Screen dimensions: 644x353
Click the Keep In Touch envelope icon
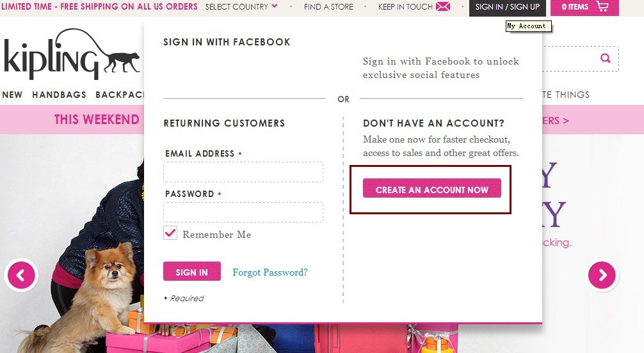pyautogui.click(x=443, y=6)
